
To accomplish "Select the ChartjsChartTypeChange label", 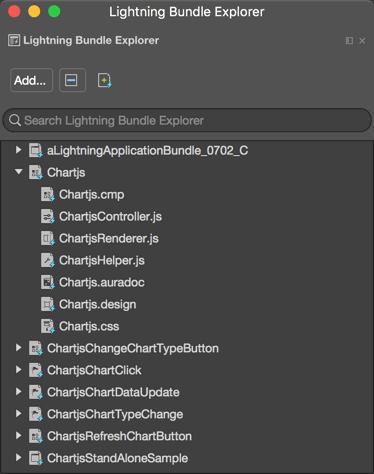I will (x=115, y=415).
